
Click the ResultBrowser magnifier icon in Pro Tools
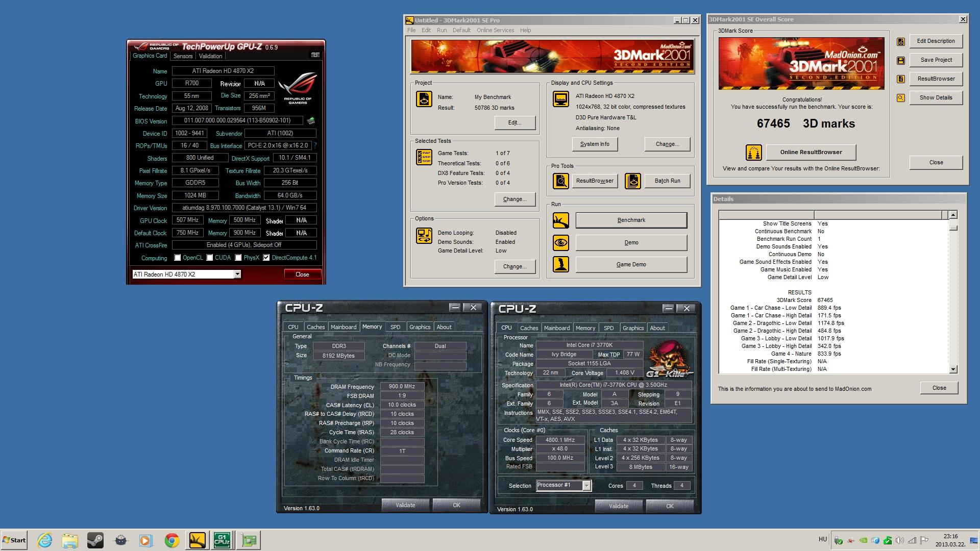pyautogui.click(x=561, y=181)
